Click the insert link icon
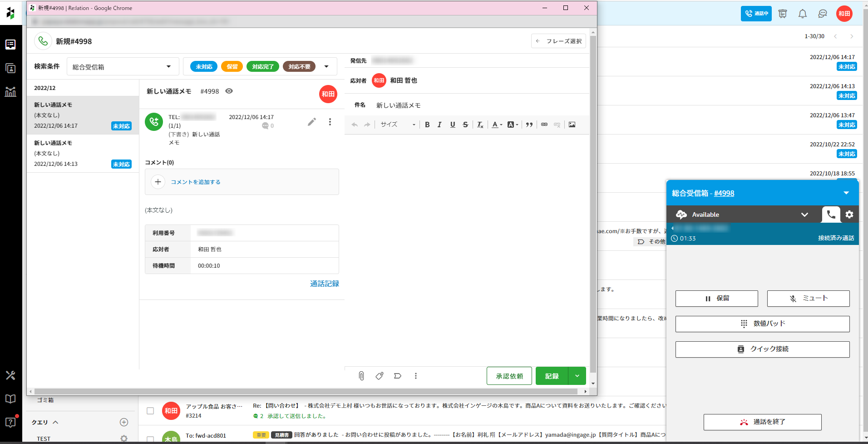The width and height of the screenshot is (868, 444). [x=544, y=125]
